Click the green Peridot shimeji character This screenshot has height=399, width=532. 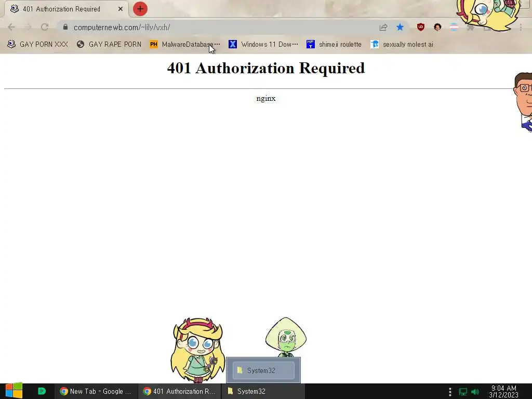(286, 337)
